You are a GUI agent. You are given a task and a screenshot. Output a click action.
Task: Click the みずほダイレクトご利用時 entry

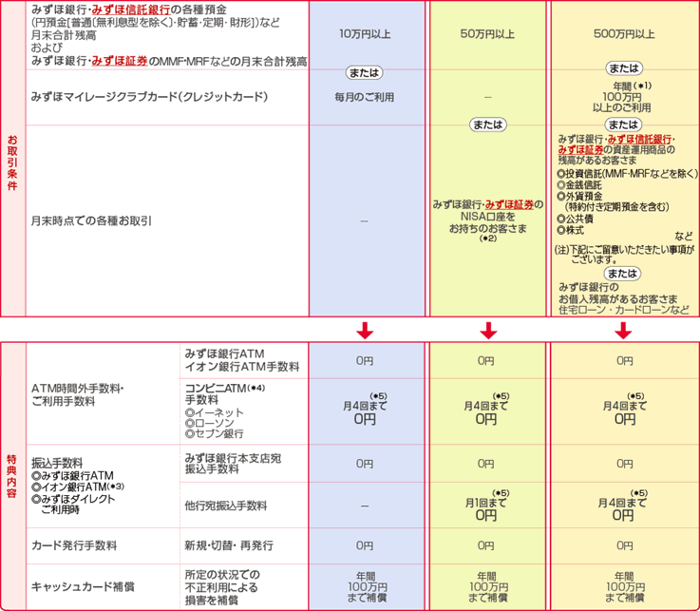point(73,504)
